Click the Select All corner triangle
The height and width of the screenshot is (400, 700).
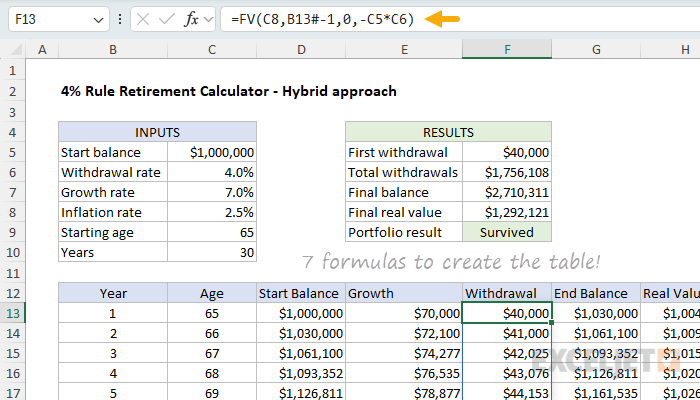click(x=17, y=49)
